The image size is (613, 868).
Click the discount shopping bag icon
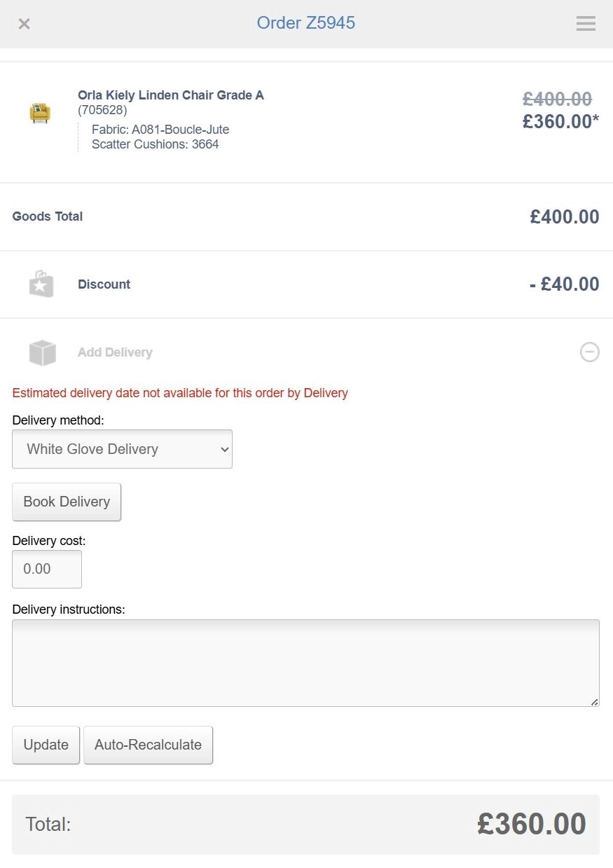point(41,284)
